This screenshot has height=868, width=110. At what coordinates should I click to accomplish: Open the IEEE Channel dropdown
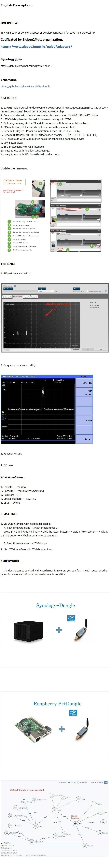point(20,291)
